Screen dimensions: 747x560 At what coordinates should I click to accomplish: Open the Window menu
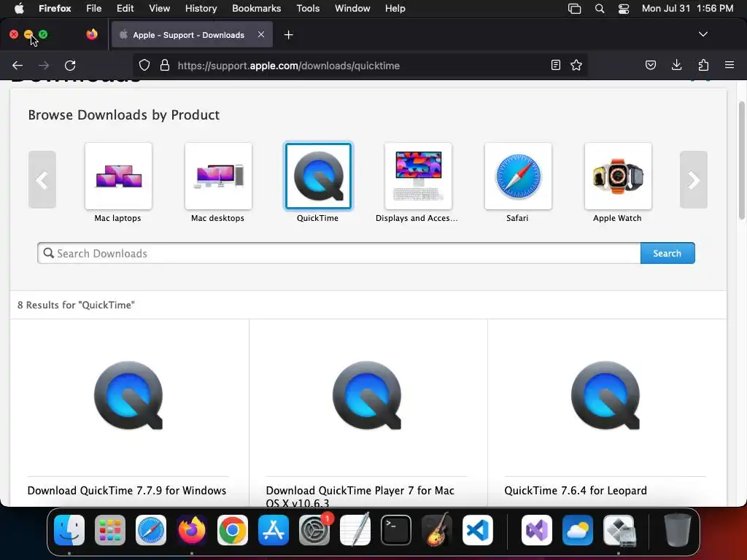tap(352, 9)
